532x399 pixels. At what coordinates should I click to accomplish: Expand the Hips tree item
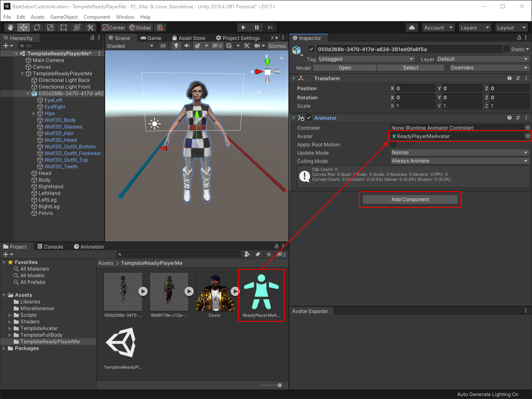pyautogui.click(x=34, y=113)
